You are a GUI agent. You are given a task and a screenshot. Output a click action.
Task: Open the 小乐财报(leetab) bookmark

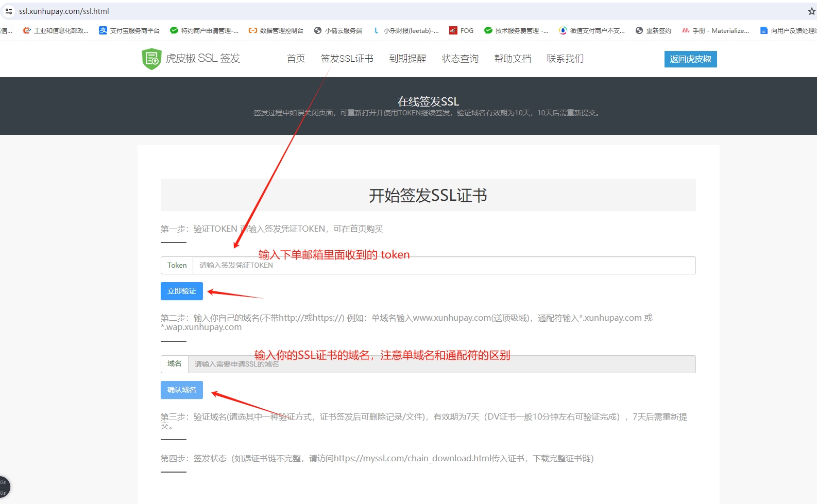[406, 31]
